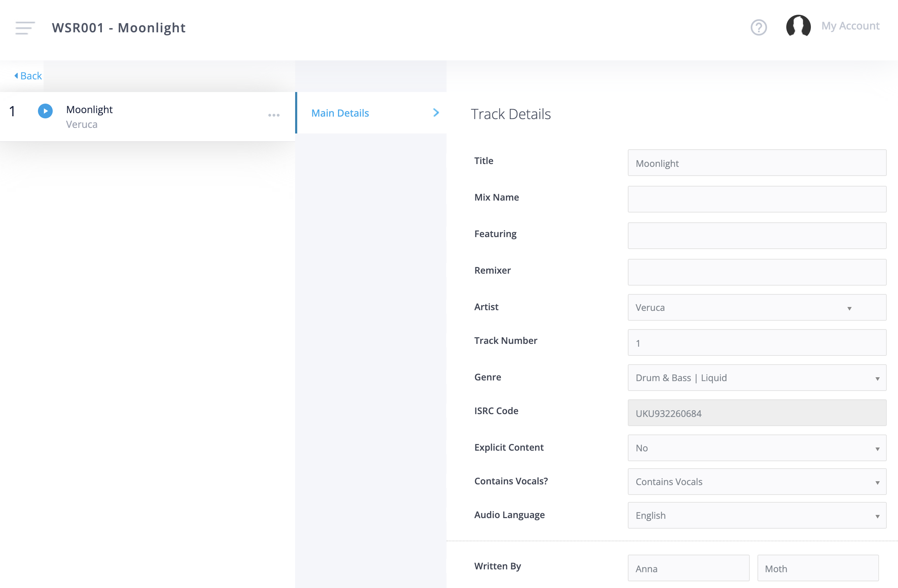Open the Audio Language dropdown
The width and height of the screenshot is (898, 588).
[x=757, y=515]
